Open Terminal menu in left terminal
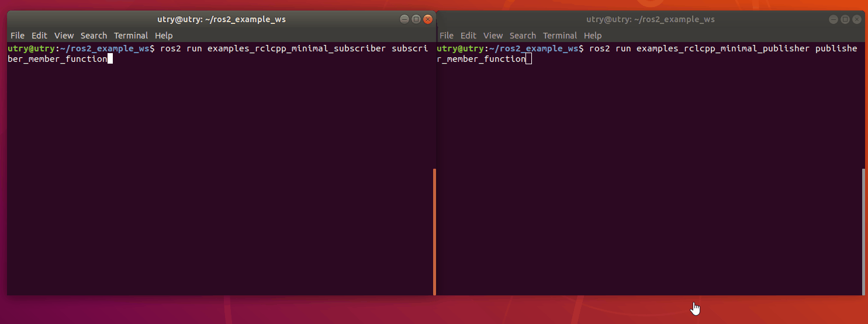The image size is (868, 324). click(x=131, y=36)
